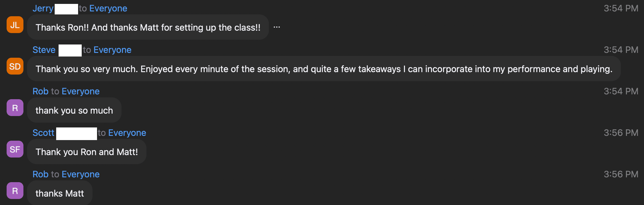644x205 pixels.
Task: Open more options for Jerry's message
Action: click(277, 27)
